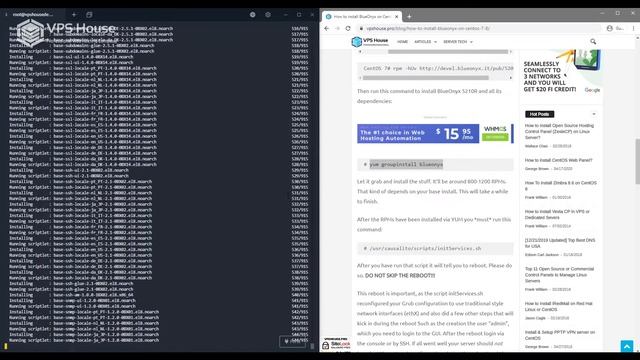Add a new terminal tab with the plus icon
Image resolution: width=640 pixels, height=360 pixels.
point(74,14)
